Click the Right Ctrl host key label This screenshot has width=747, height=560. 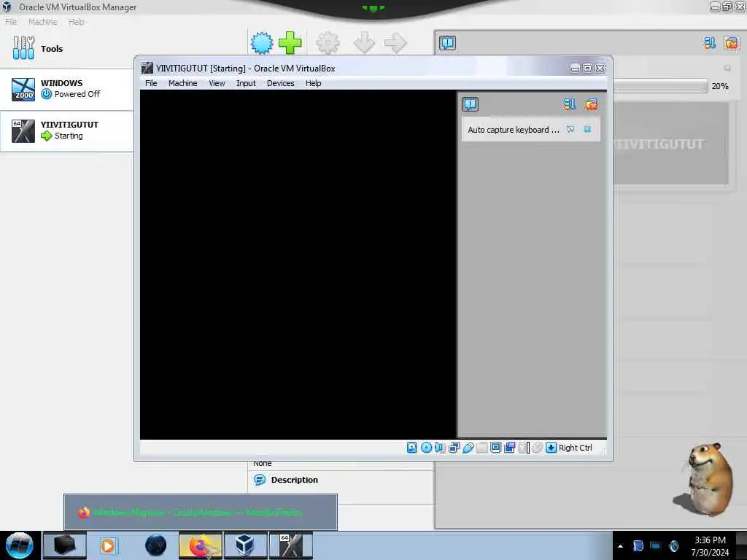[576, 448]
